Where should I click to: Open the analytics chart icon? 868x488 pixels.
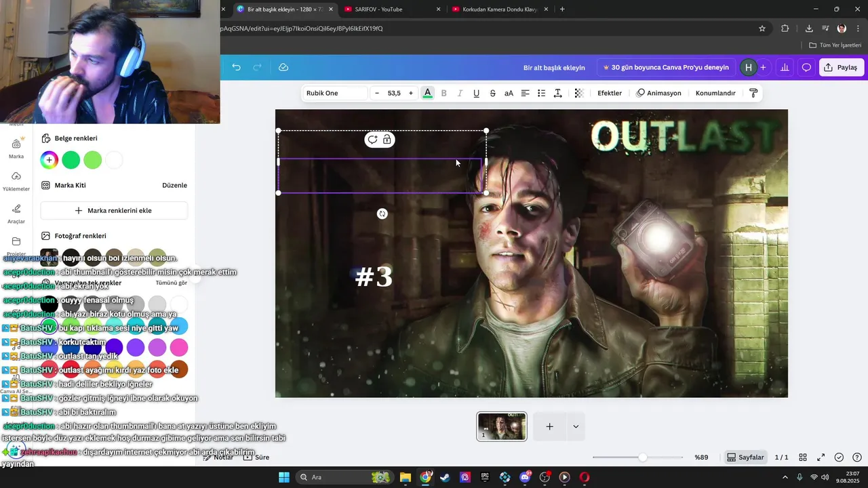tap(785, 67)
